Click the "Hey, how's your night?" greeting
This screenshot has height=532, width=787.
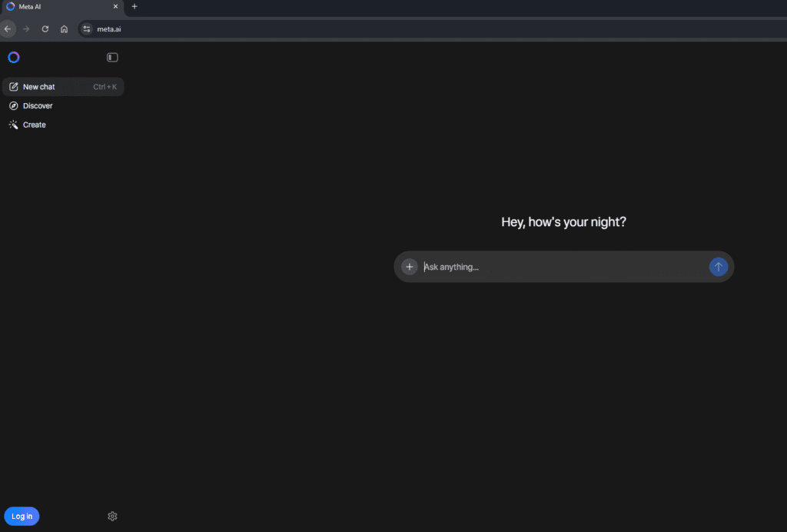pos(563,222)
